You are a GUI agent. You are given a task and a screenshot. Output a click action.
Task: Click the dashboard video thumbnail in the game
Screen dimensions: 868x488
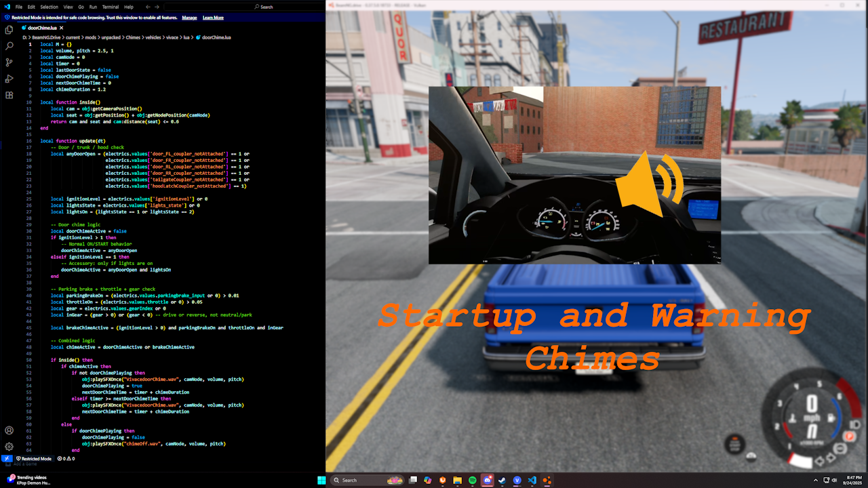574,175
